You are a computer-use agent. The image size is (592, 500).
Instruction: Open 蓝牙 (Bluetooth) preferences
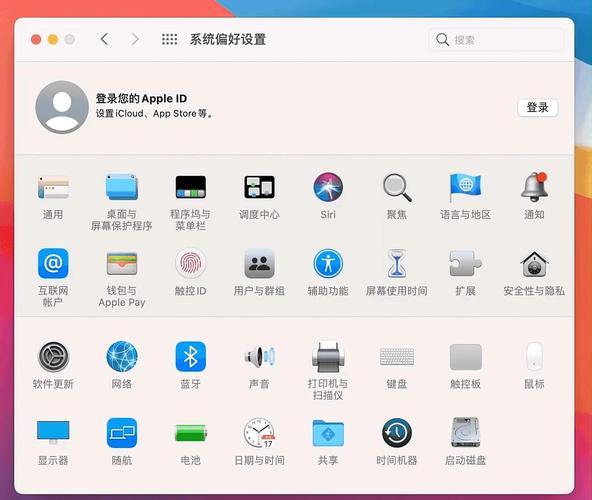(x=191, y=356)
